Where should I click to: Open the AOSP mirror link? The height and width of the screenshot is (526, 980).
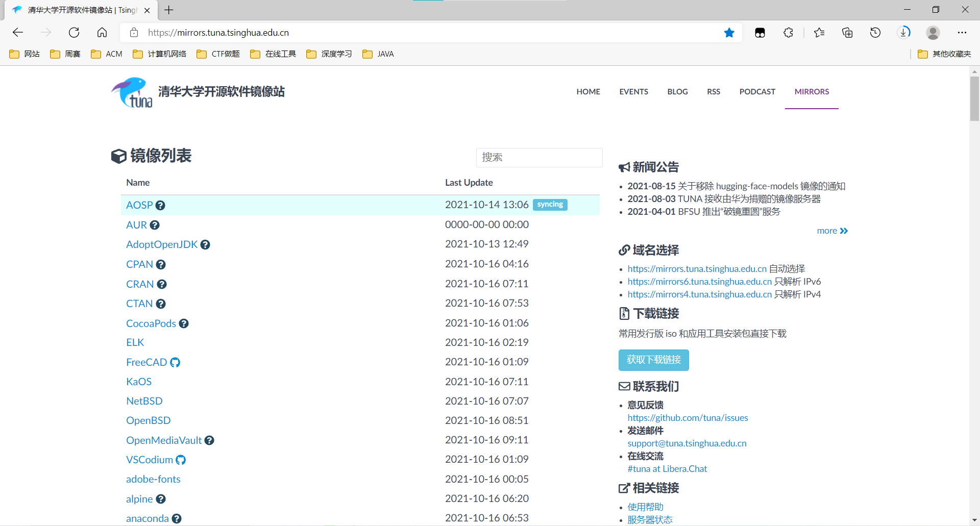[139, 205]
